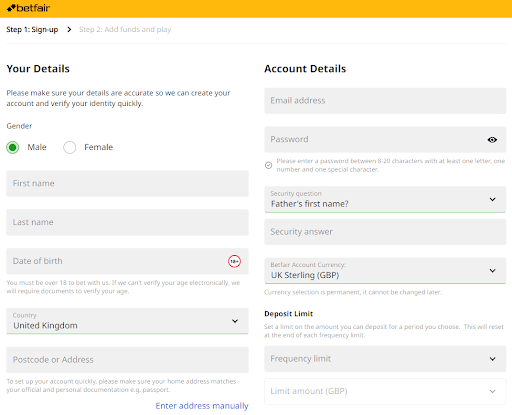Select the Female gender radio button
Viewport: 512px width, 415px height.
[70, 147]
